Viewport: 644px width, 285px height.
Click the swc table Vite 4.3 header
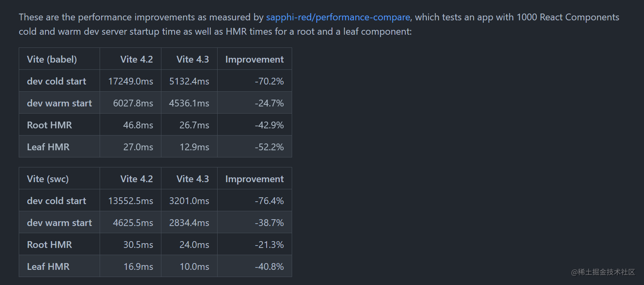click(x=192, y=179)
